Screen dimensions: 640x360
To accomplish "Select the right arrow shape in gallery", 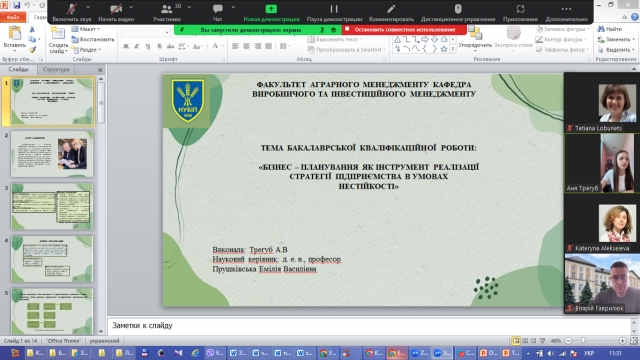I will (x=425, y=40).
